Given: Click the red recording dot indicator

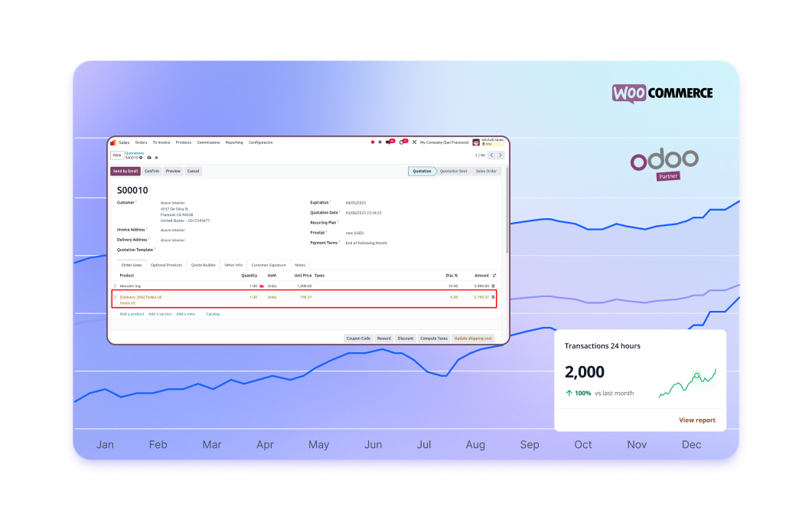Looking at the screenshot, I should pos(373,142).
